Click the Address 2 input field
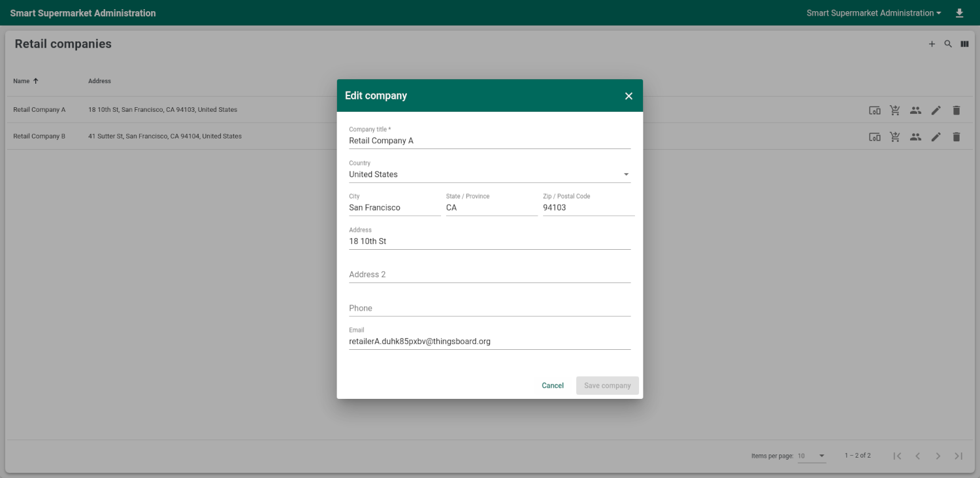Image resolution: width=980 pixels, height=478 pixels. 489,275
